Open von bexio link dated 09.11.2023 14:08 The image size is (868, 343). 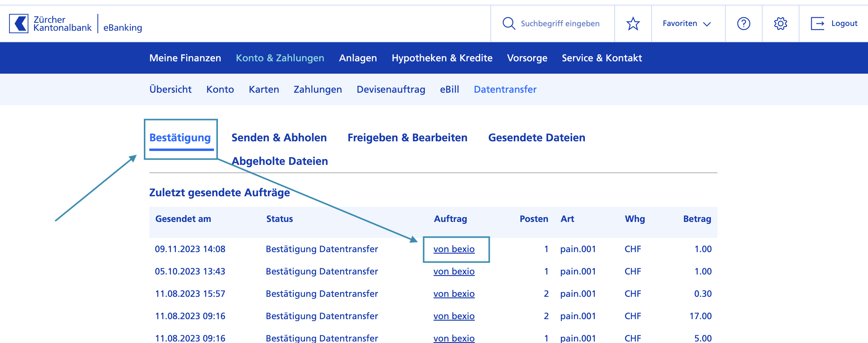(x=454, y=249)
